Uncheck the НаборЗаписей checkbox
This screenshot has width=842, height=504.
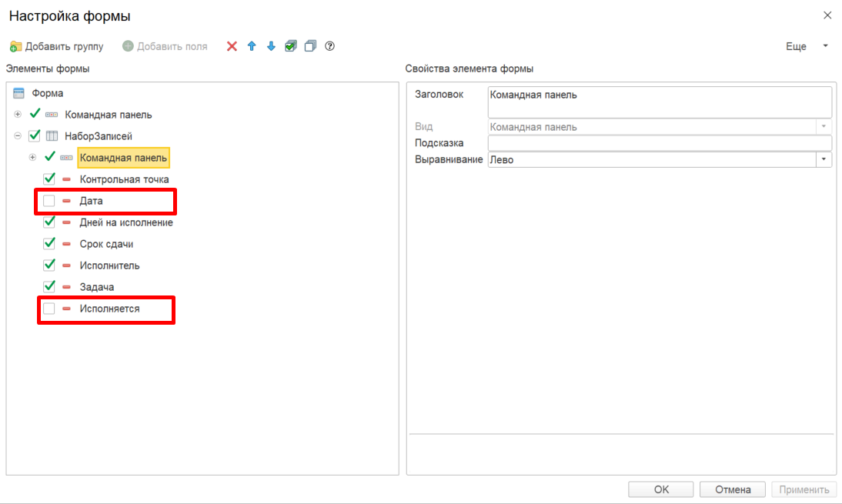click(35, 135)
